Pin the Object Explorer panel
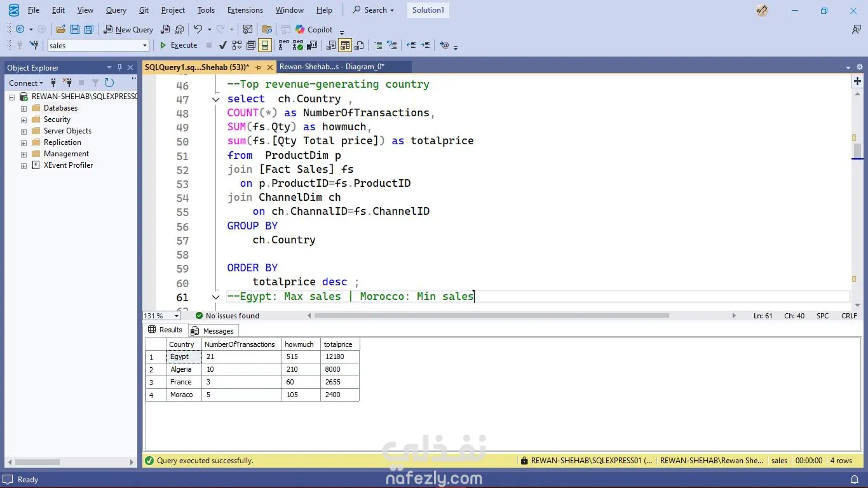 point(119,67)
